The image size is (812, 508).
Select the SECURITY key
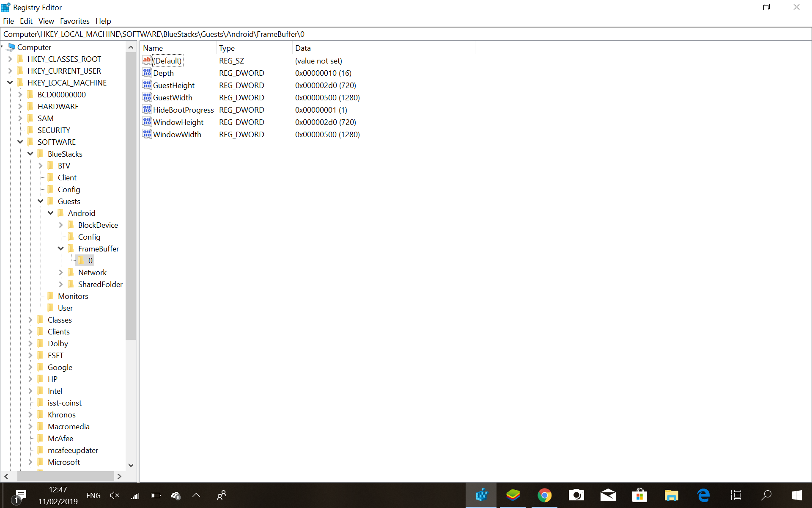pyautogui.click(x=54, y=130)
